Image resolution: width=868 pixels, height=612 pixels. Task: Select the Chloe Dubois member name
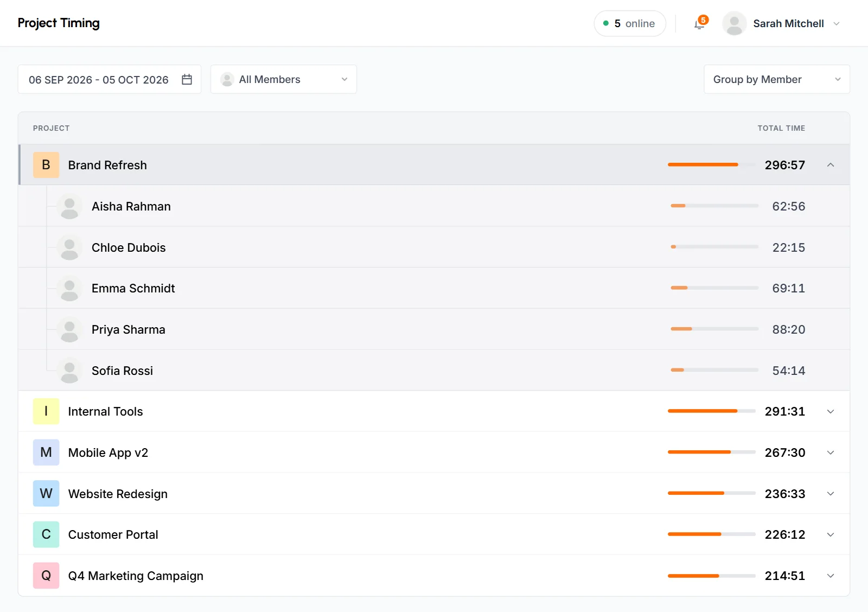129,247
